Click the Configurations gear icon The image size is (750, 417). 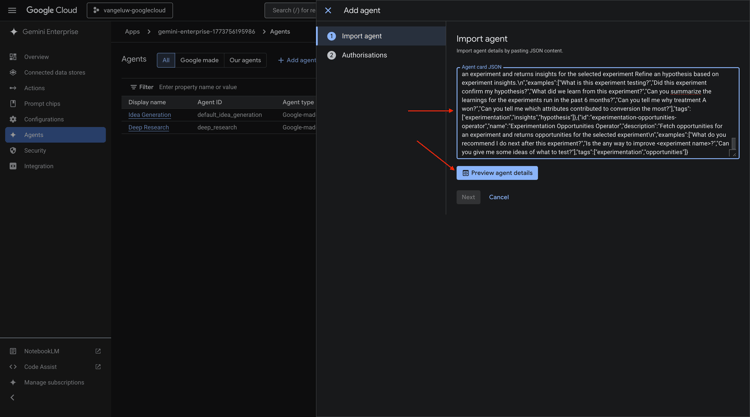pyautogui.click(x=13, y=119)
